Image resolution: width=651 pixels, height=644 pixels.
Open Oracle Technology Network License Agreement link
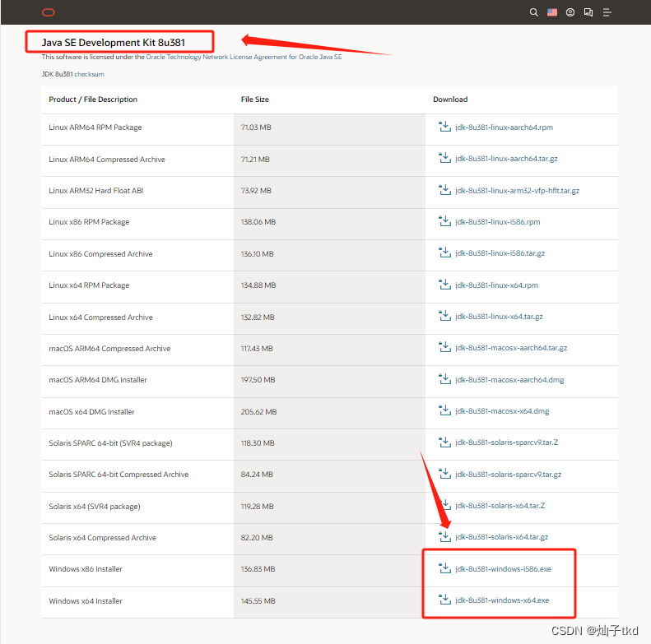pyautogui.click(x=244, y=57)
